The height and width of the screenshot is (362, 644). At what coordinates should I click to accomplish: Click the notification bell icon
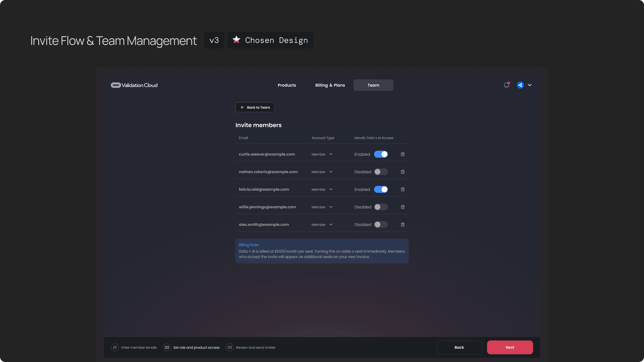click(506, 85)
